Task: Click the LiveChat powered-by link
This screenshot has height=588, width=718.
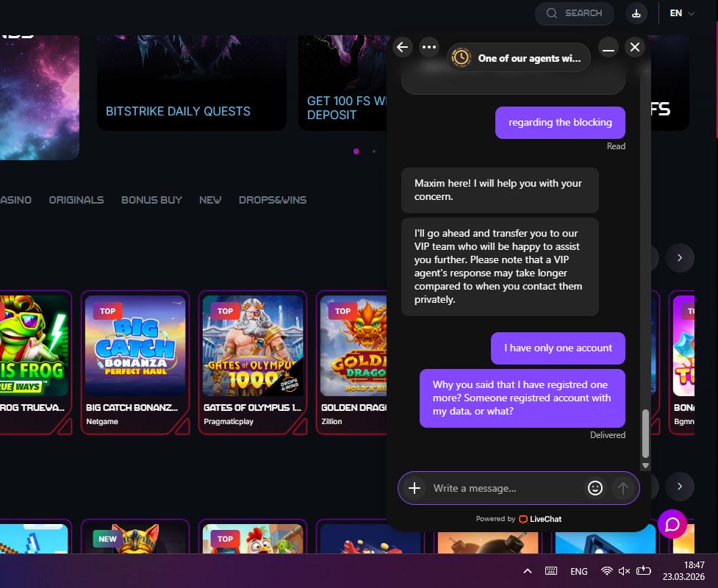Action: (540, 519)
